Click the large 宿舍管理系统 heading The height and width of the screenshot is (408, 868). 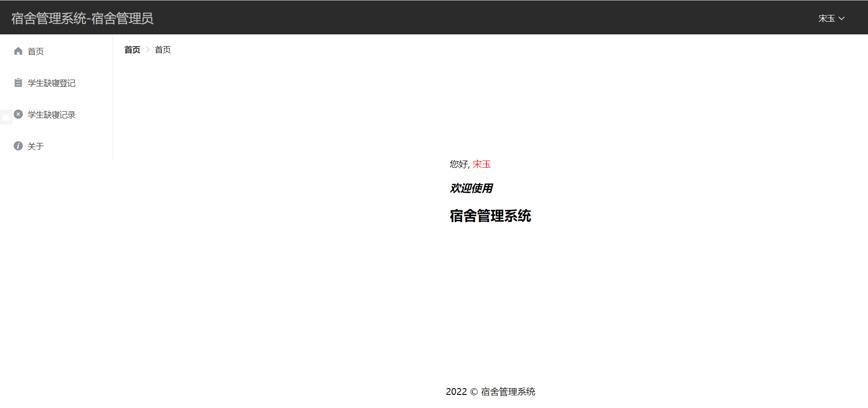(x=491, y=216)
